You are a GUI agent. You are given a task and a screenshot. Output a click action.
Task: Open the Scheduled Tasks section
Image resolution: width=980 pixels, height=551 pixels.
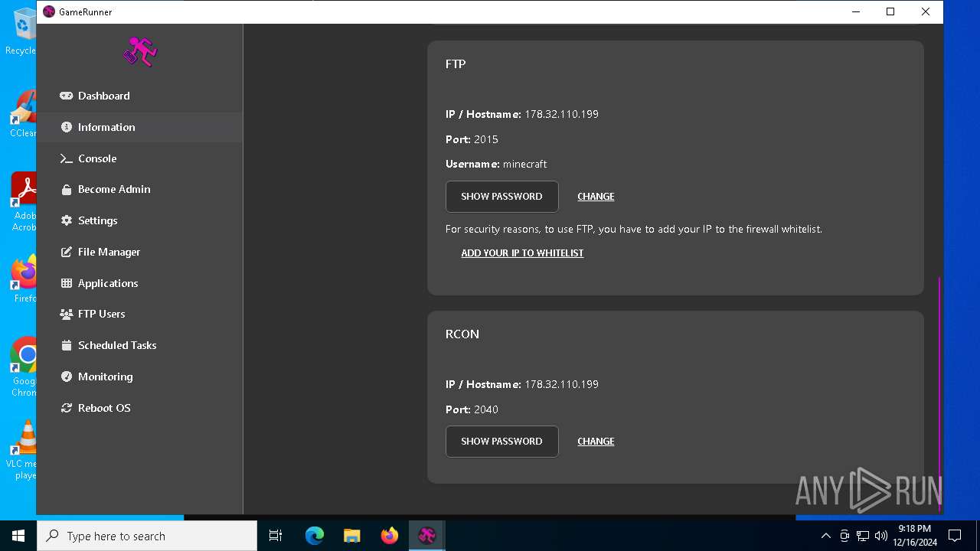click(139, 345)
